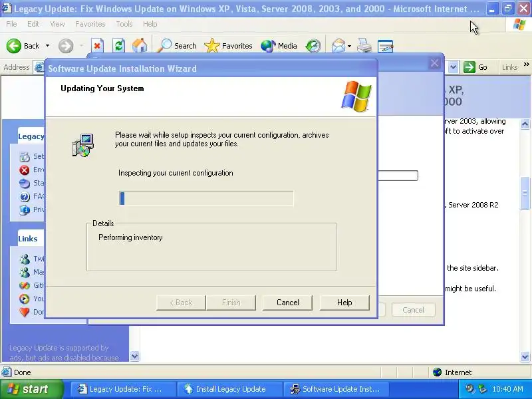
Task: Click the page scroll down arrow
Action: [525, 356]
